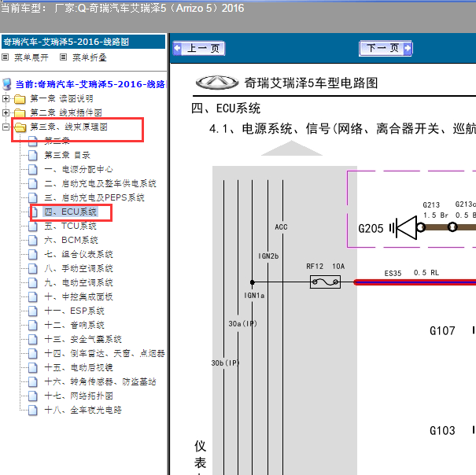Click the G103 ground label
476x475 pixels.
tap(442, 431)
